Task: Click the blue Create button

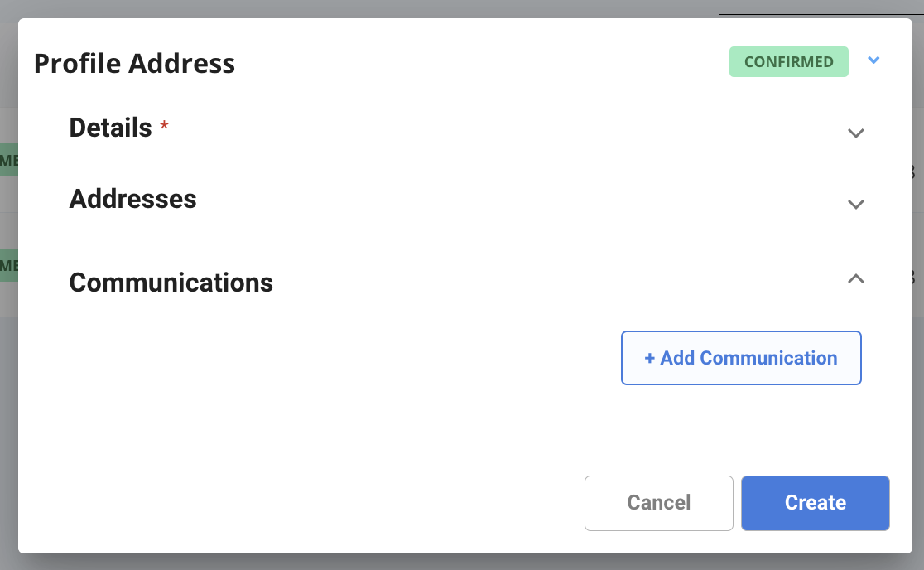Action: pos(815,504)
